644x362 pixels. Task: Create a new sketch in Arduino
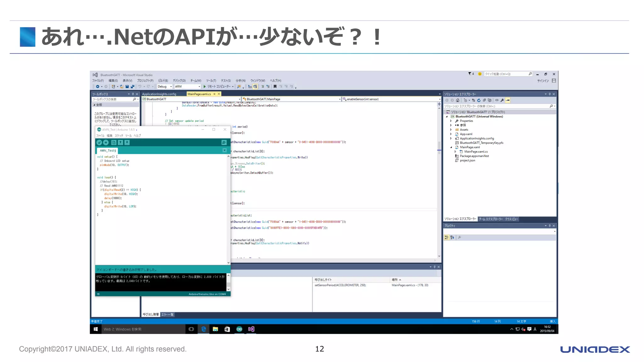(x=114, y=142)
